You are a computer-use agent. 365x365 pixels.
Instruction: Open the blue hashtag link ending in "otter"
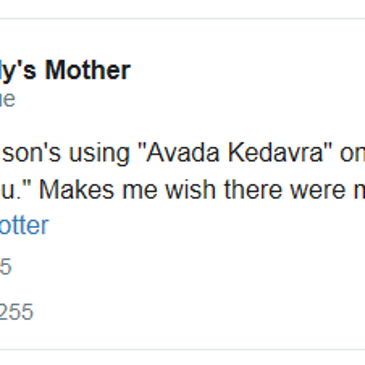click(24, 226)
